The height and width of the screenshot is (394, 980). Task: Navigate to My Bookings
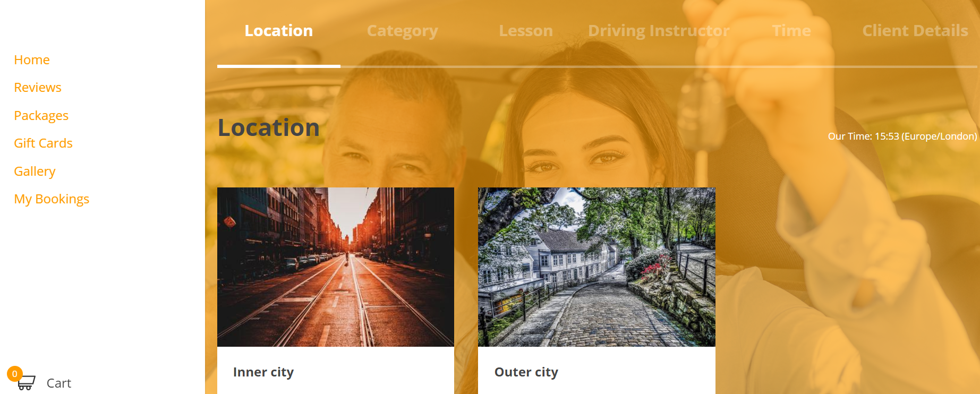[x=52, y=199]
